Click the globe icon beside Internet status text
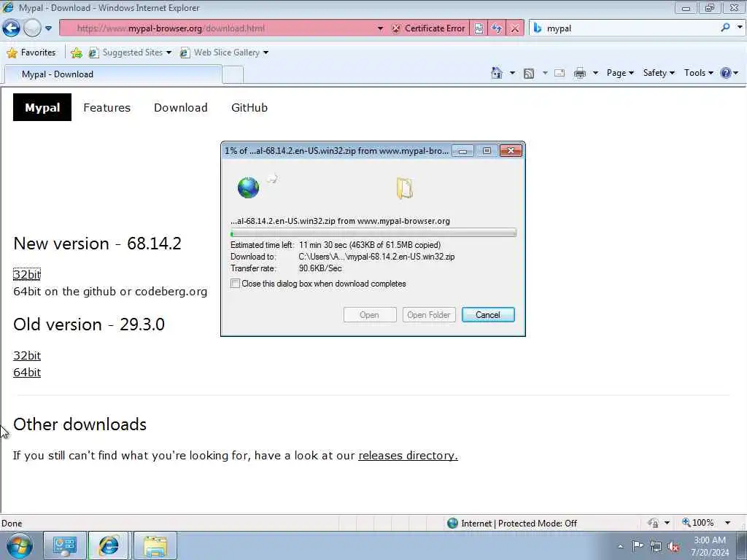 452,524
